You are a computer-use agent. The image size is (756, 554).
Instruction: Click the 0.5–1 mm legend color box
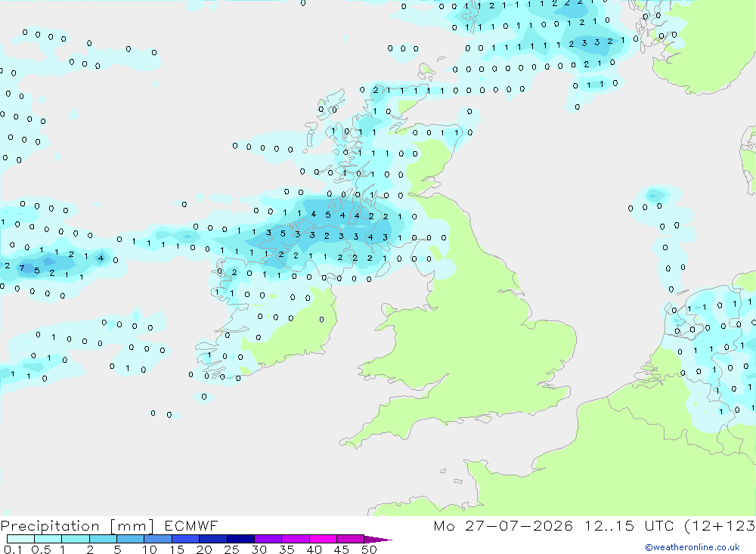click(x=48, y=539)
